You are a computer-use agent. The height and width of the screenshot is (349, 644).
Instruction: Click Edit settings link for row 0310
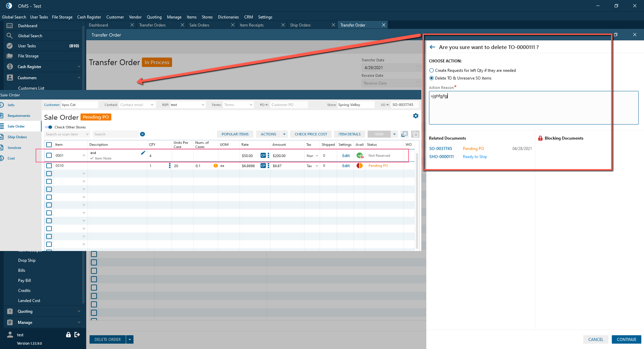[346, 166]
